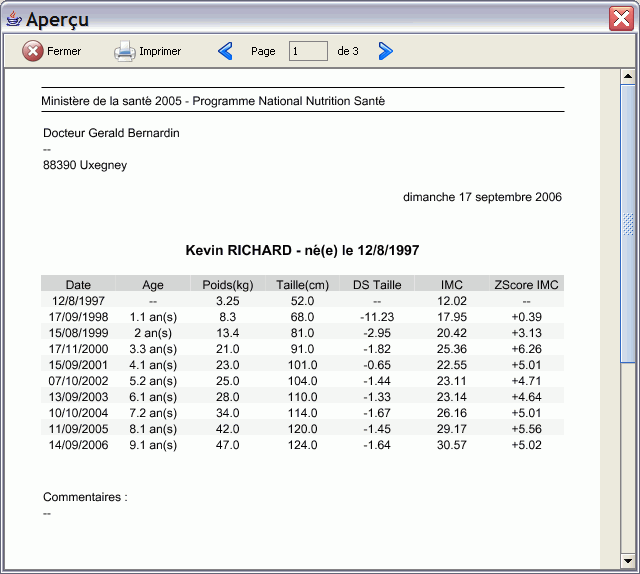The width and height of the screenshot is (640, 574).
Task: Click the 'Kevin RICHARD' title heading
Action: point(302,250)
